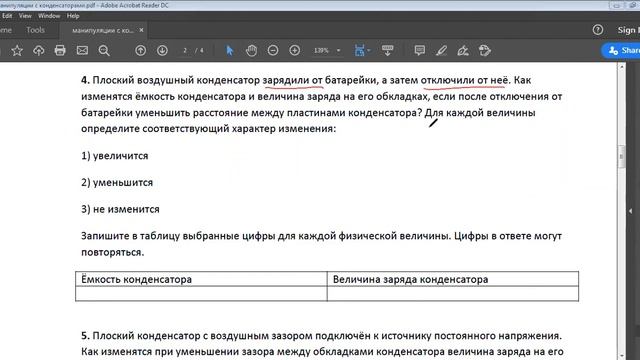Click the underlined words "отключили от неё"
The height and width of the screenshot is (360, 640).
click(x=464, y=80)
